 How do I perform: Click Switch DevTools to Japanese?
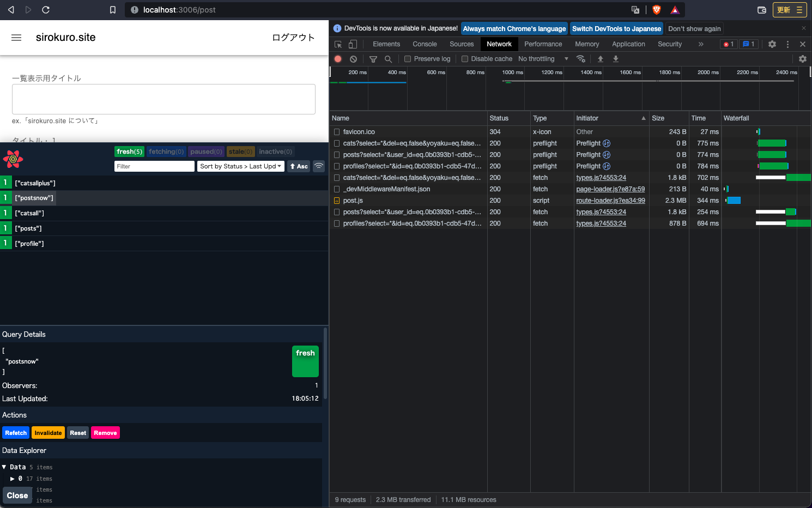point(616,29)
